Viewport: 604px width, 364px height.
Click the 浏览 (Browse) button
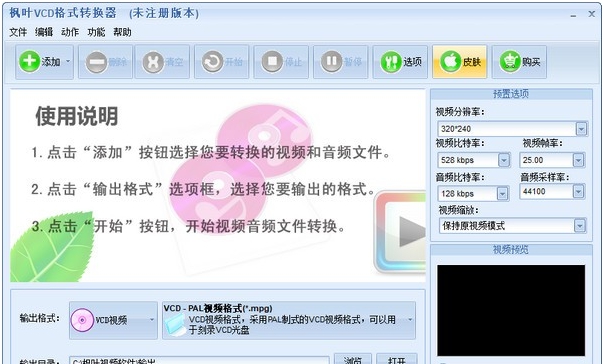tap(353, 359)
